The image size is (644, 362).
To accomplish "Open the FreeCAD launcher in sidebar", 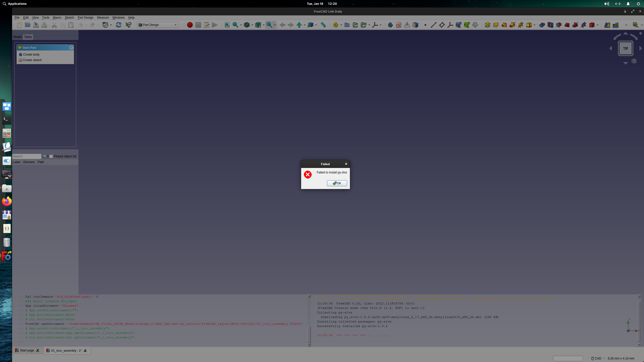I will (7, 256).
